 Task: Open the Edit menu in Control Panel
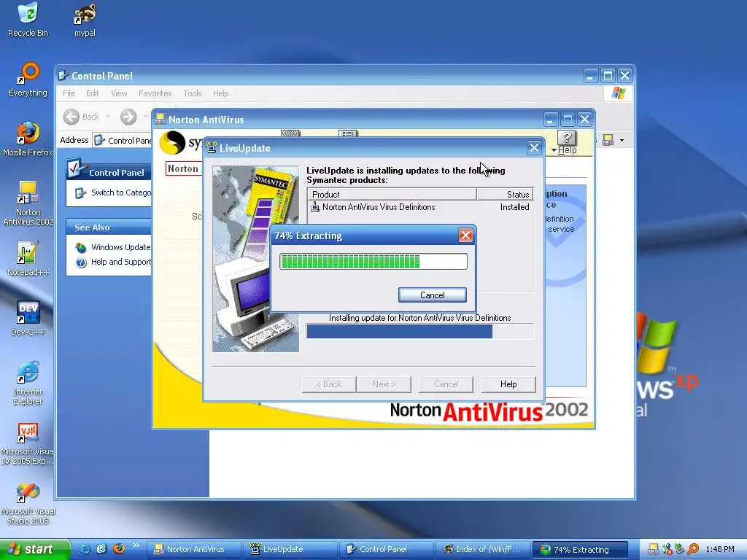point(93,93)
